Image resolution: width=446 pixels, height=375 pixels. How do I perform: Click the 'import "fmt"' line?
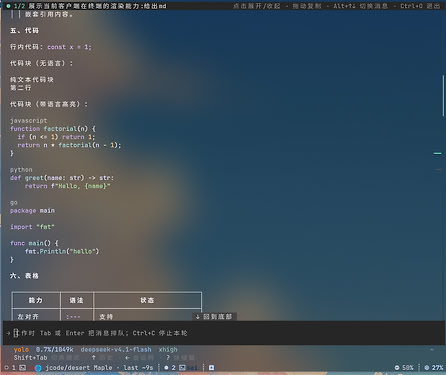click(x=32, y=227)
